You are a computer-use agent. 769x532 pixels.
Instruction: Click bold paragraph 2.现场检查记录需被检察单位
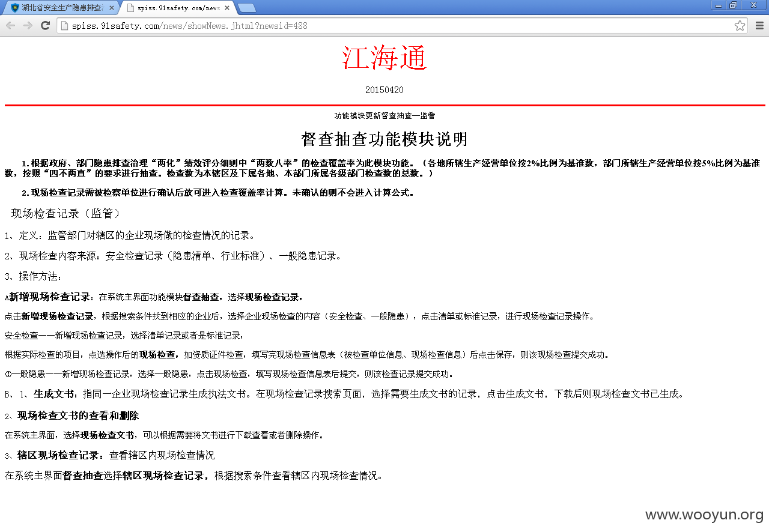(x=217, y=193)
